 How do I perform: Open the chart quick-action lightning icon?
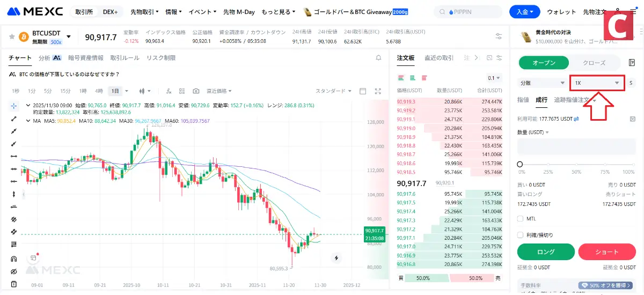pos(336,258)
